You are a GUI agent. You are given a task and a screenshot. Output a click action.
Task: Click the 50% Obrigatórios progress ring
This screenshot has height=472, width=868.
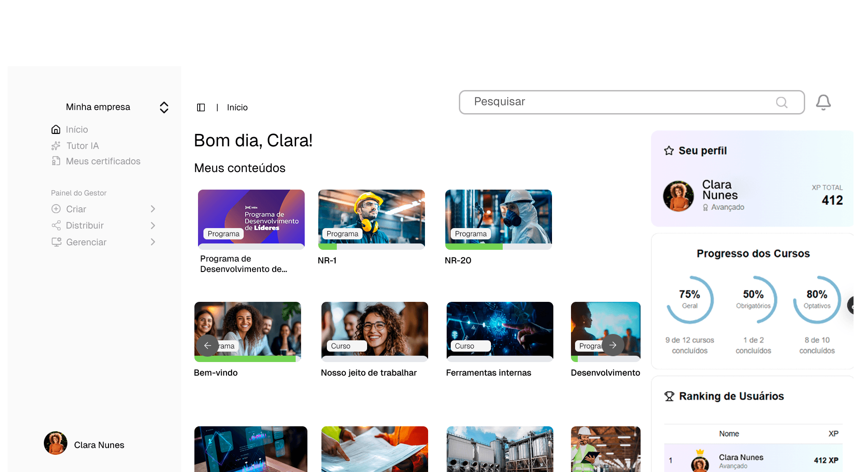pyautogui.click(x=753, y=300)
